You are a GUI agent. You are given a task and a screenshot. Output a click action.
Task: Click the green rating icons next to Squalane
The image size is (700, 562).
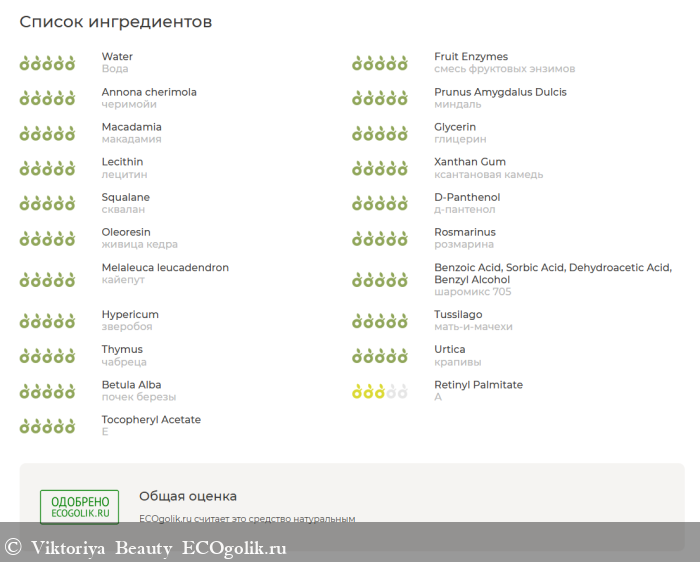coord(47,203)
